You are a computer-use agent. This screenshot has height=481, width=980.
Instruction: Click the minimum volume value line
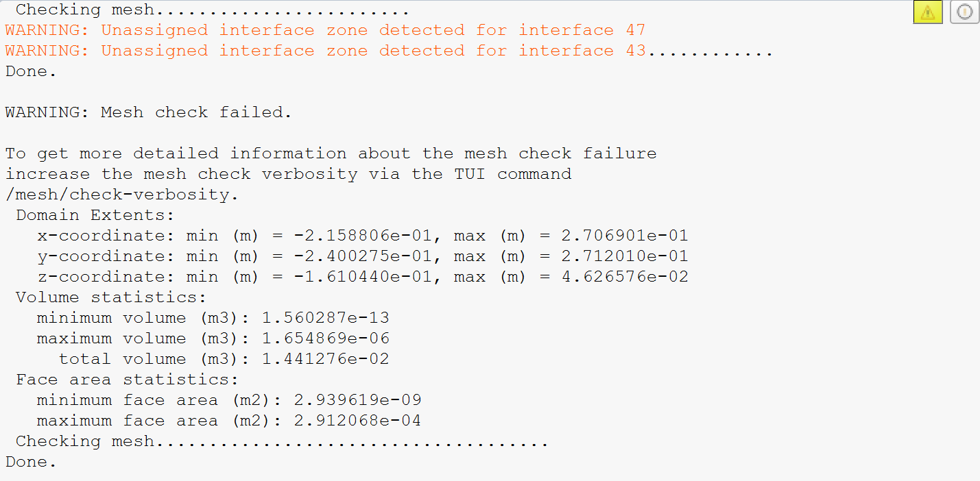click(x=213, y=318)
